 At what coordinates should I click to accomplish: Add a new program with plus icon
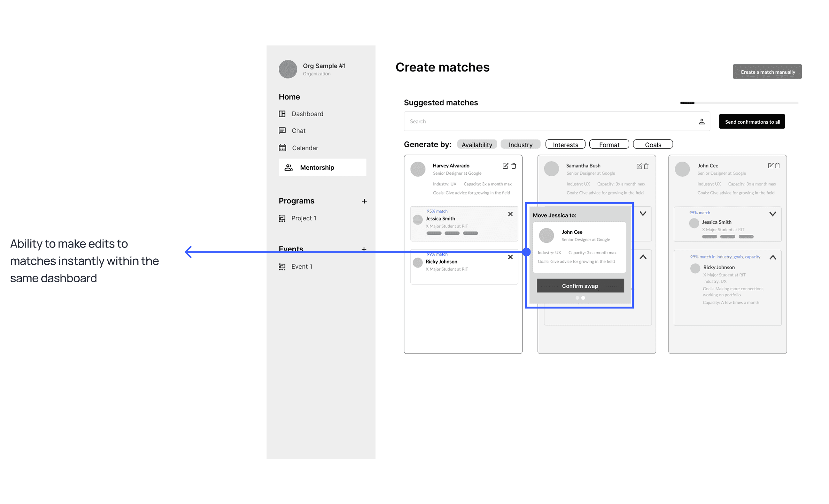click(364, 201)
